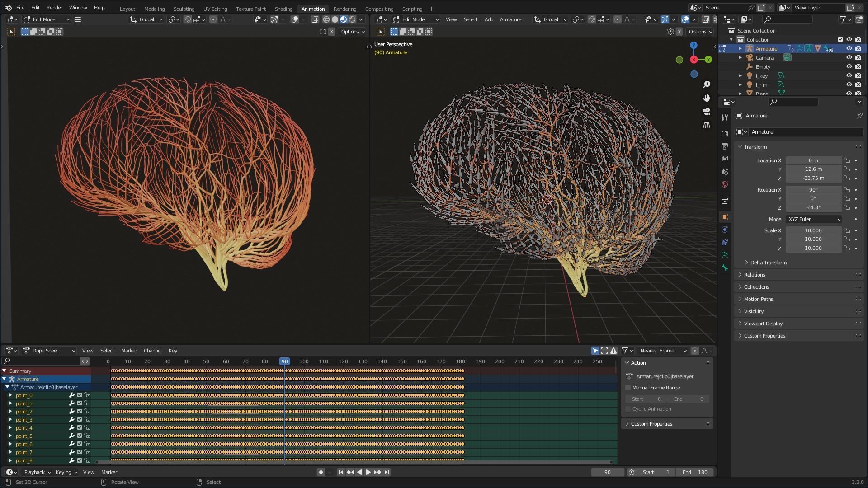Image resolution: width=868 pixels, height=488 pixels.
Task: Disable l_key in renders via camera icon
Action: 858,76
